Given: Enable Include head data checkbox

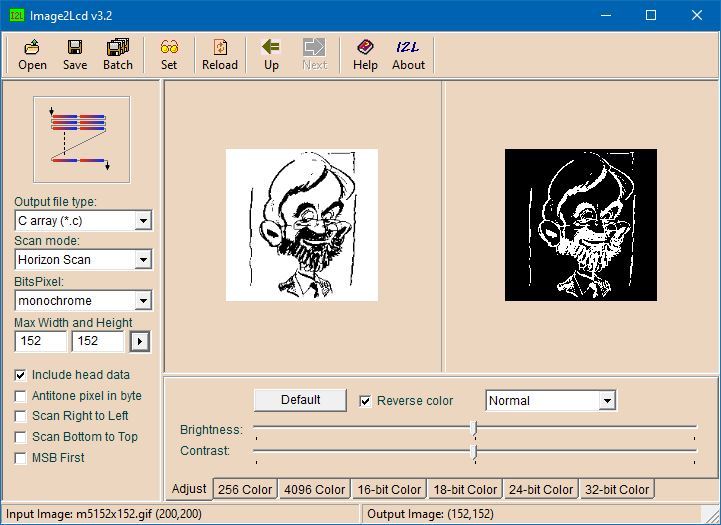Looking at the screenshot, I should (20, 375).
